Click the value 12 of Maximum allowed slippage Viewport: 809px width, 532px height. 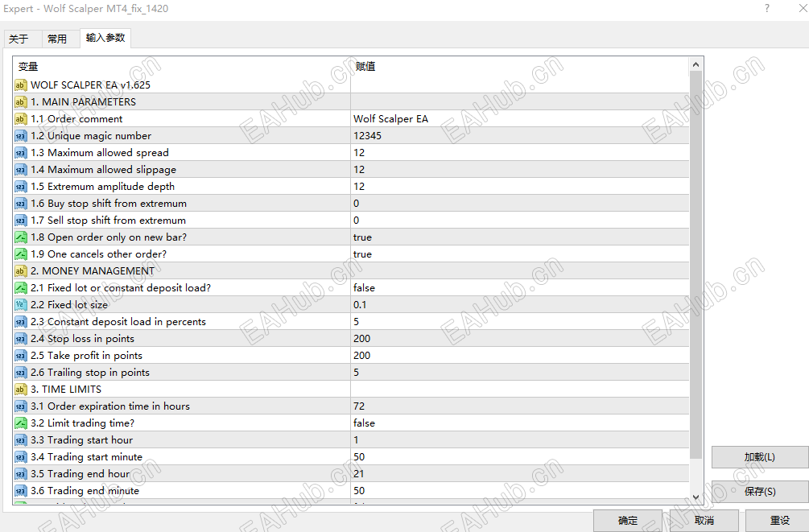coord(359,170)
